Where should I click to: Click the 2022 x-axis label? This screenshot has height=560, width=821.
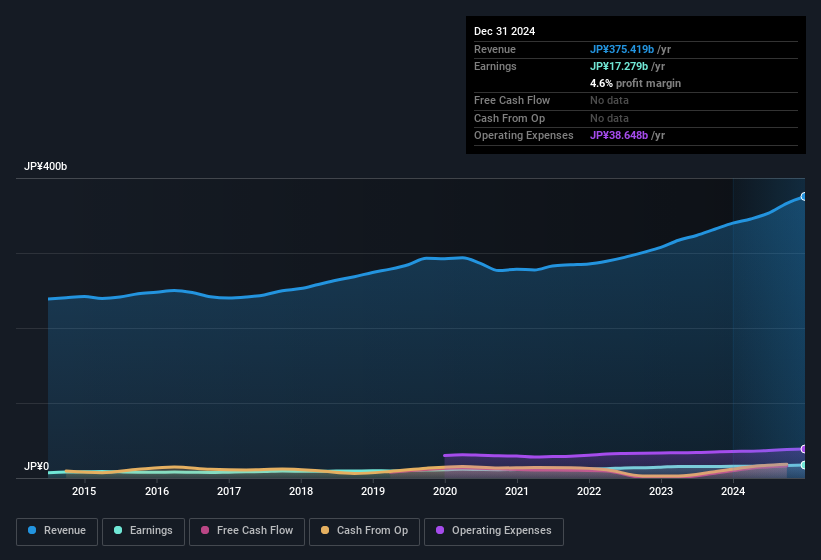coord(589,491)
